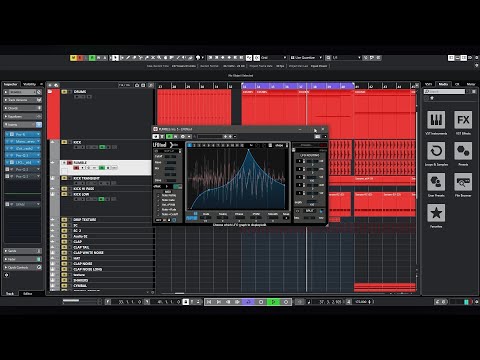
Task: Click the camera icon above track list
Action: tap(137, 85)
